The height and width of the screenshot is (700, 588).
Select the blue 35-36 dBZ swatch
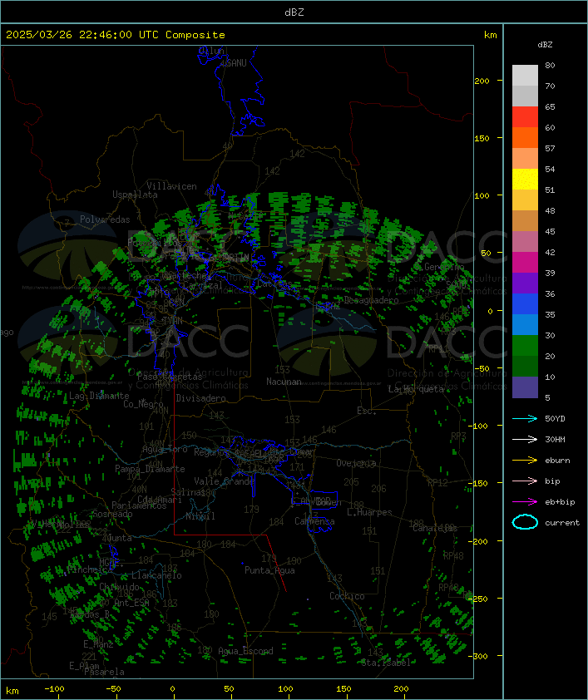click(x=525, y=304)
